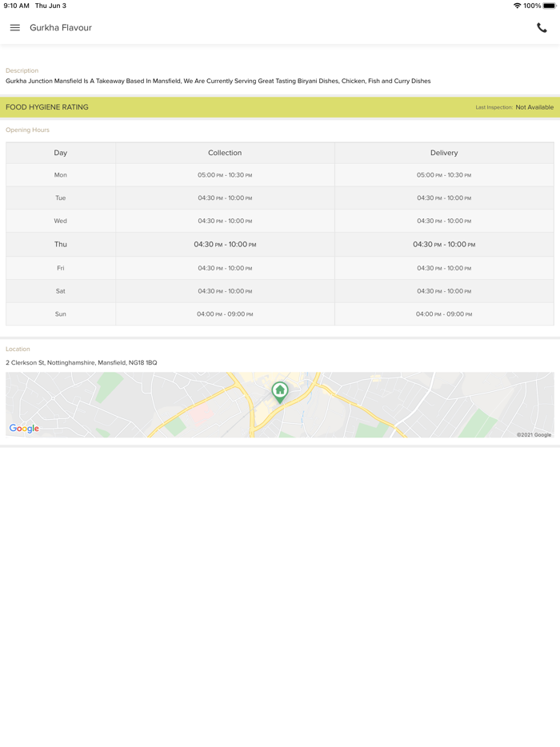Click Tuesday's Delivery hours cell
The width and height of the screenshot is (560, 747).
[444, 198]
